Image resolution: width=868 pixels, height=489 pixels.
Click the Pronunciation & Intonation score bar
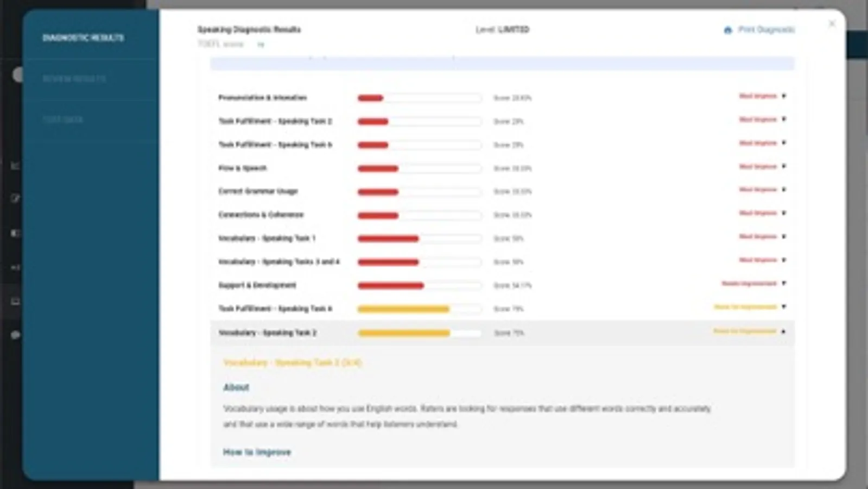[419, 98]
